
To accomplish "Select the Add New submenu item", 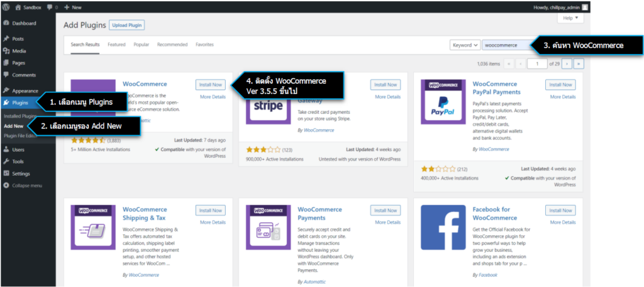I will point(13,127).
